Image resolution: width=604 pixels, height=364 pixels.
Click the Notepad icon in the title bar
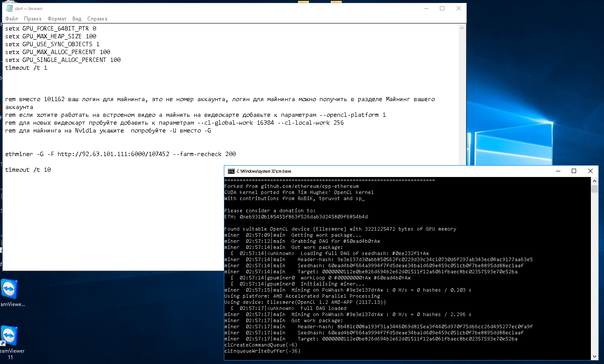[x=9, y=8]
